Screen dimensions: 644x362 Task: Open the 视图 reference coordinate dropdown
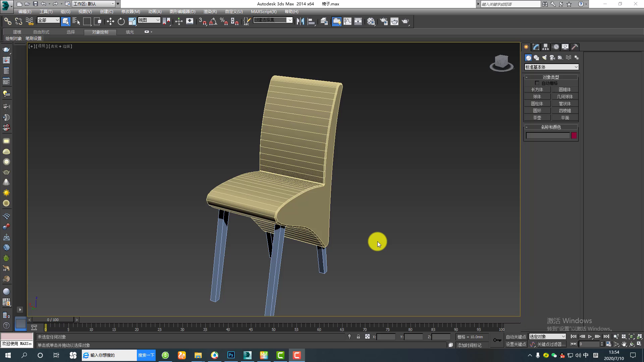point(149,20)
